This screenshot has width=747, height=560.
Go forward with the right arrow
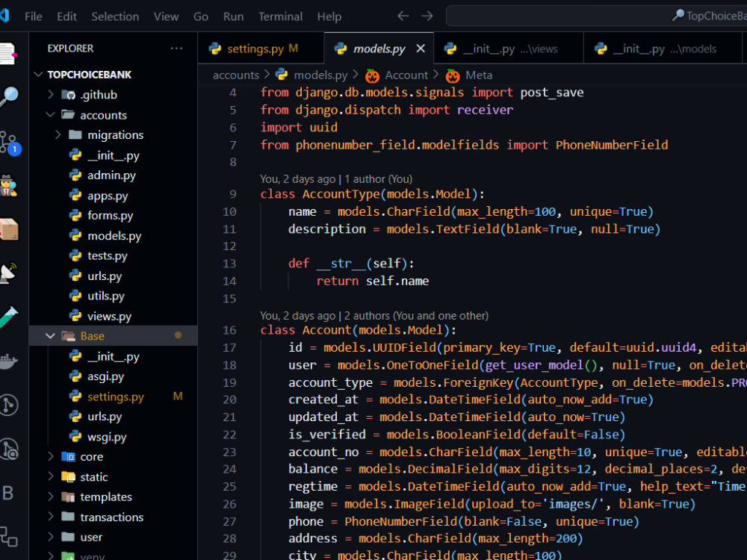427,16
